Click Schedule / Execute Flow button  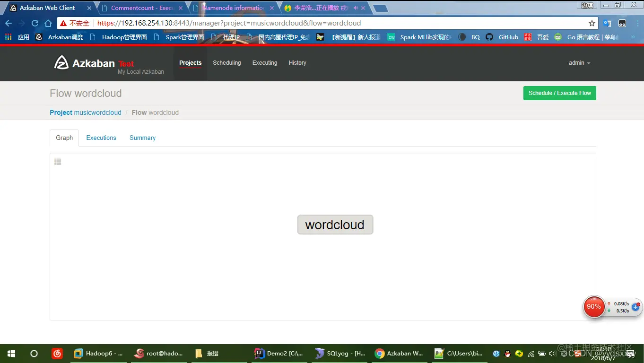pyautogui.click(x=560, y=93)
